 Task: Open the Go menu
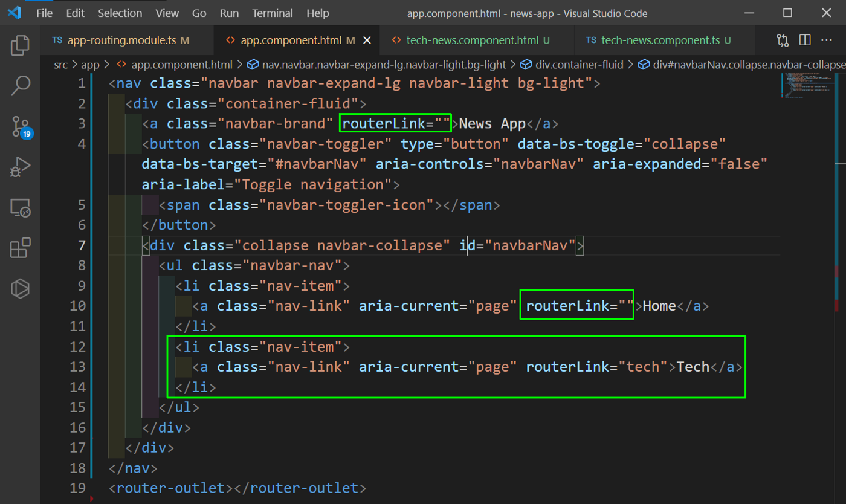click(199, 13)
